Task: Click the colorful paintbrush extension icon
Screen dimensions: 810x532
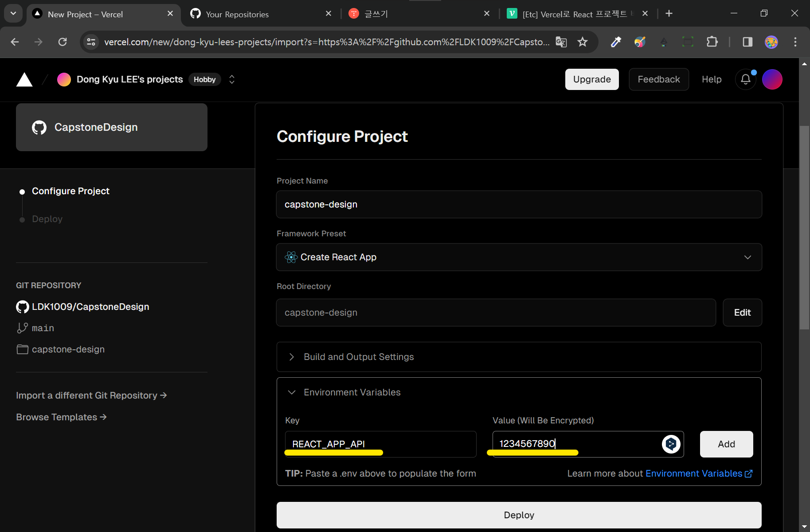Action: click(640, 42)
